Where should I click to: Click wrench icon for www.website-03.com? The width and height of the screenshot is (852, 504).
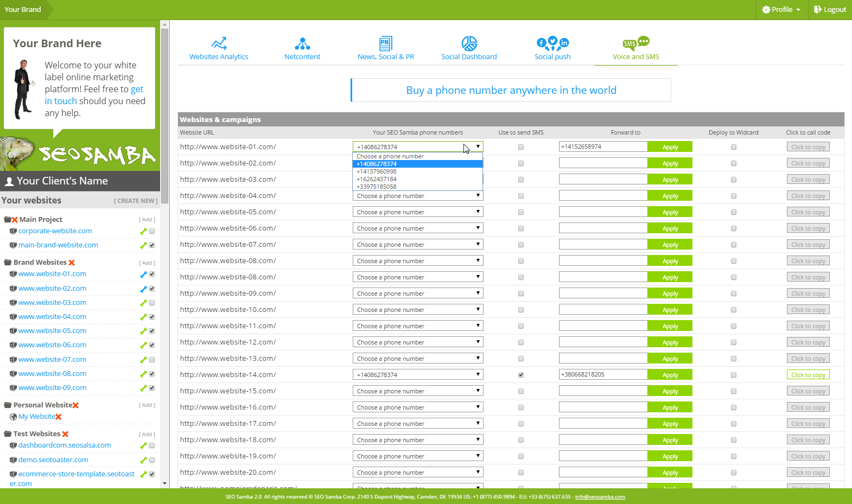click(x=143, y=303)
